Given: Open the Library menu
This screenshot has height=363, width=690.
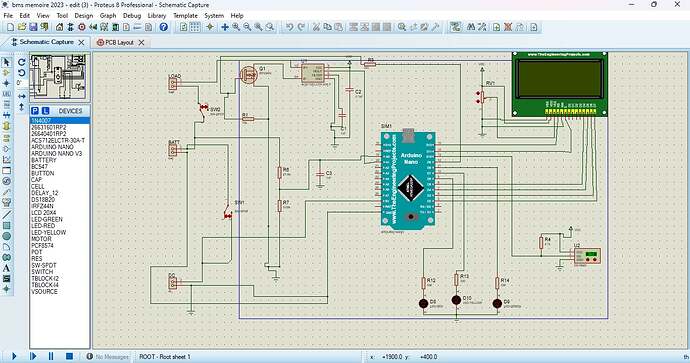Looking at the screenshot, I should click(x=157, y=15).
